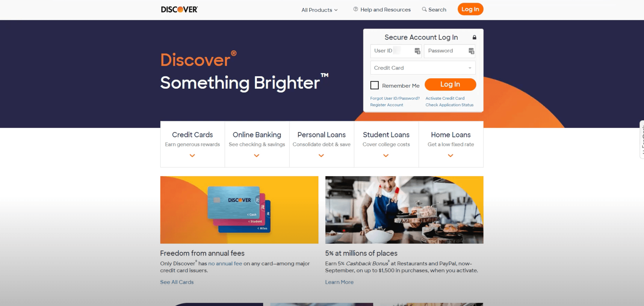The width and height of the screenshot is (644, 306).
Task: Expand the All Products menu
Action: [x=319, y=10]
